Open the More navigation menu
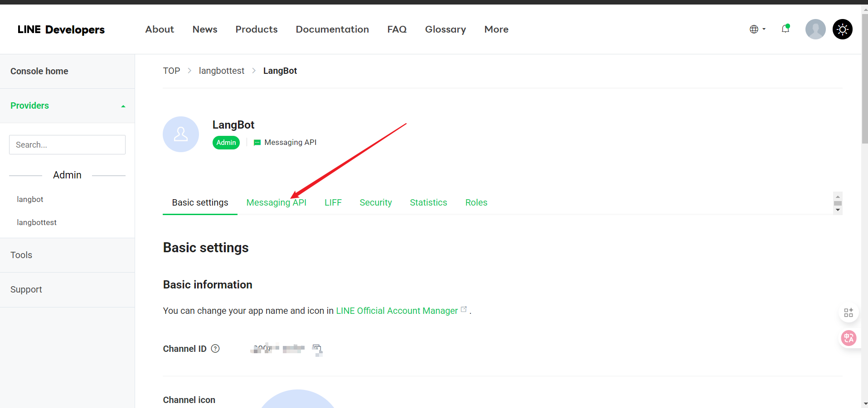The image size is (868, 408). [496, 29]
